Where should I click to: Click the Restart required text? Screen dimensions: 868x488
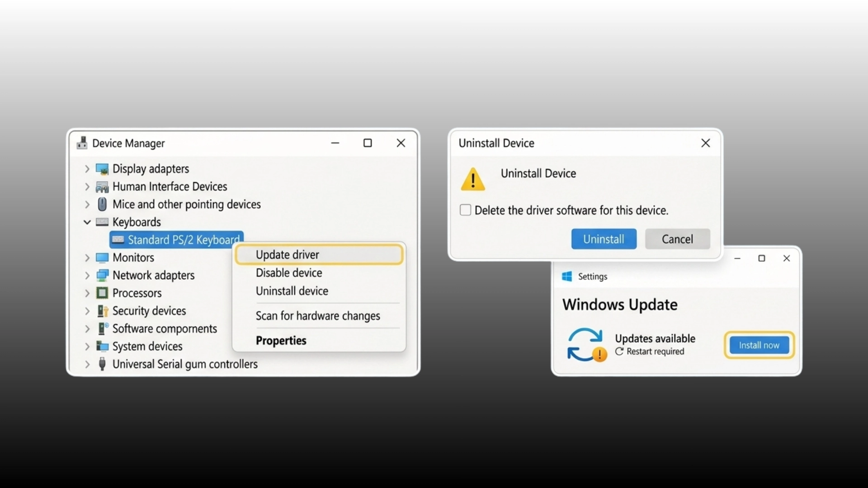pyautogui.click(x=656, y=352)
